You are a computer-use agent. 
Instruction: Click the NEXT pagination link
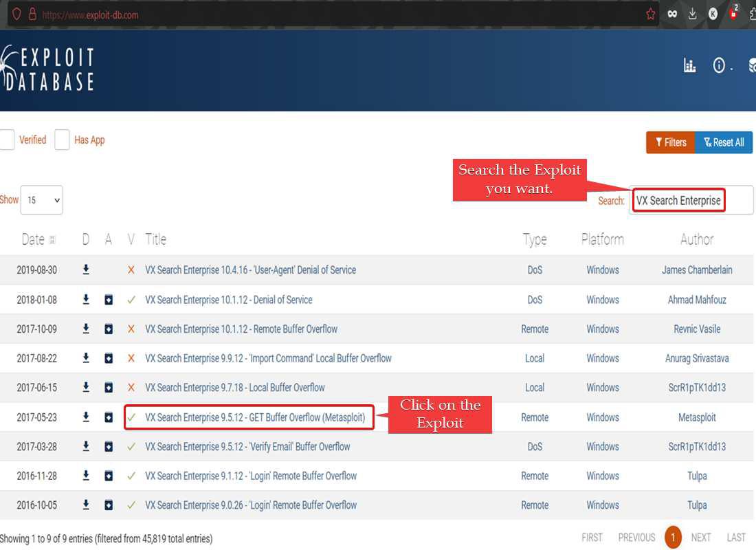[701, 538]
